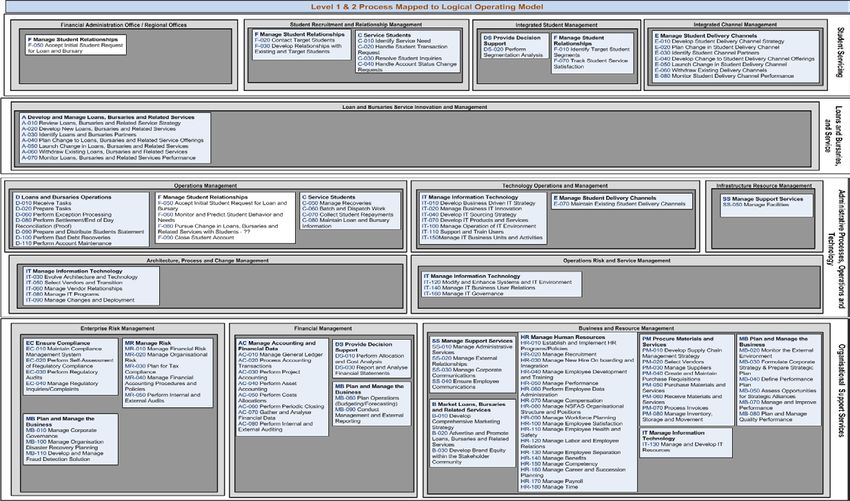The width and height of the screenshot is (850, 501).
Task: Select Loan and Bursaries Service Innovation header
Action: tap(415, 107)
